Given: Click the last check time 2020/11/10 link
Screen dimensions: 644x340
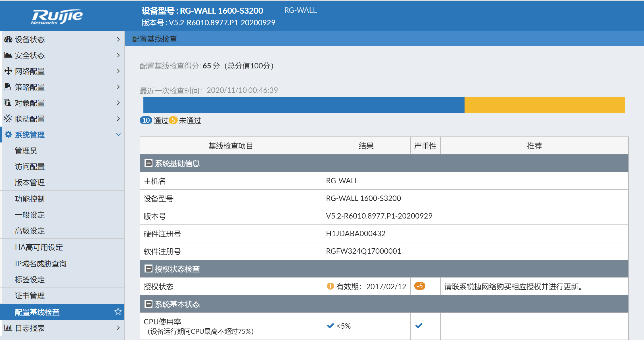Looking at the screenshot, I should (x=242, y=90).
